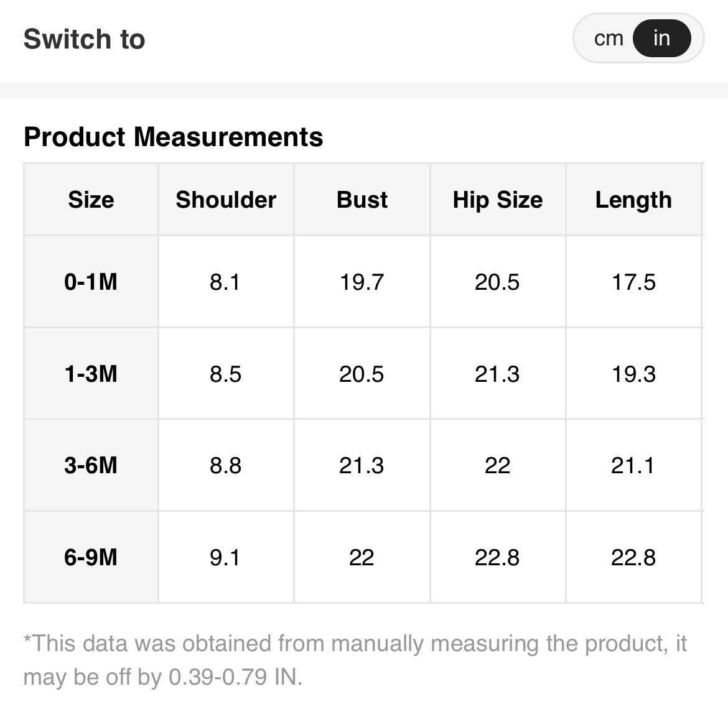Image resolution: width=728 pixels, height=717 pixels.
Task: Select the 0-1M size row label
Action: [91, 282]
